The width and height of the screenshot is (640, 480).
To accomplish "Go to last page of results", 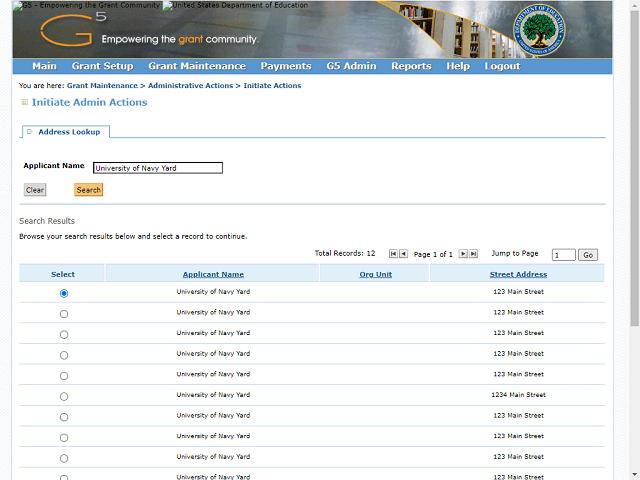I will click(473, 254).
